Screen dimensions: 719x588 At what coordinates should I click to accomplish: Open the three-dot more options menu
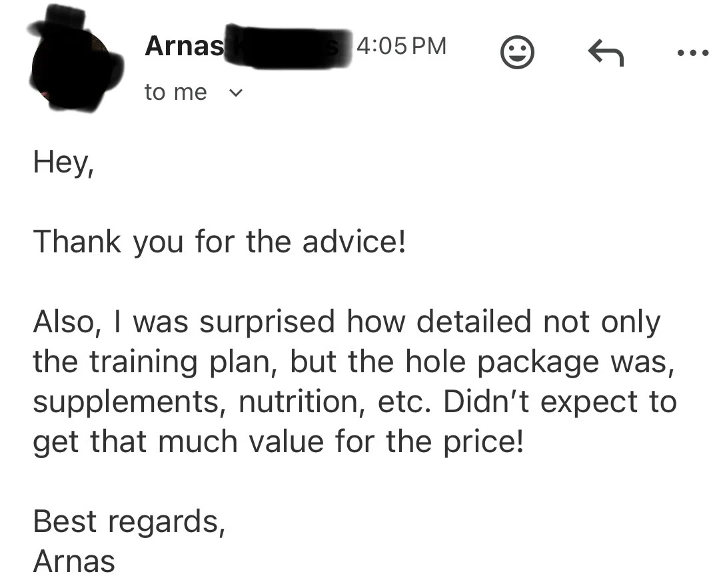point(693,53)
